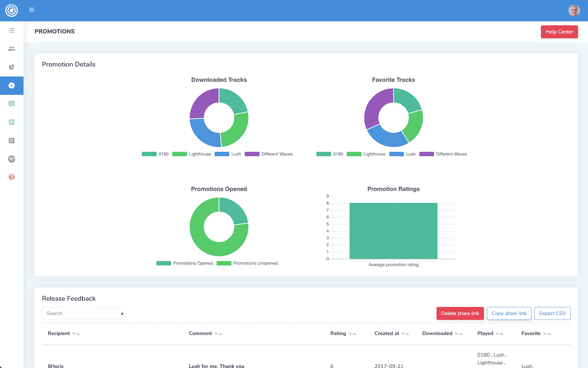Image resolution: width=588 pixels, height=368 pixels.
Task: Open the pie chart analytics icon
Action: (11, 67)
